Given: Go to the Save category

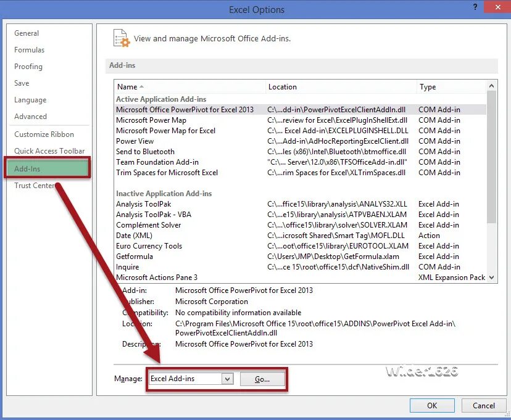Looking at the screenshot, I should tap(22, 83).
